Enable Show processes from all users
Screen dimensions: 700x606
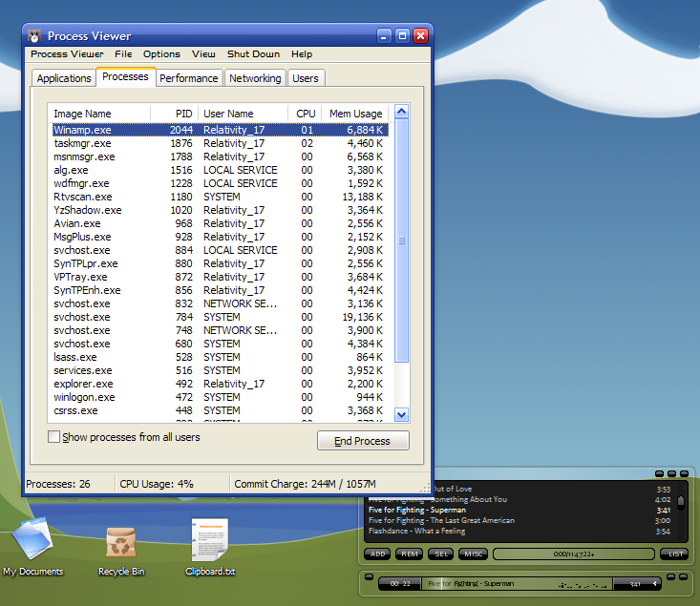click(x=53, y=437)
